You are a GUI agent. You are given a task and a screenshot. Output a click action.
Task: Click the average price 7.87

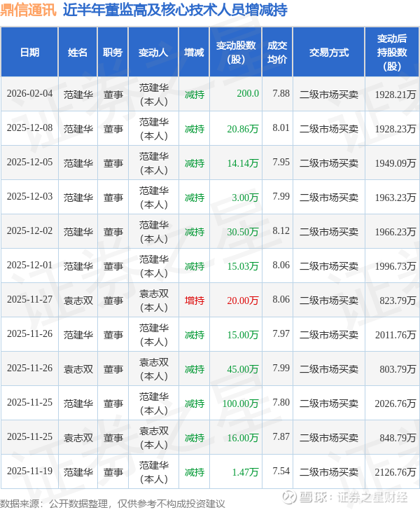click(x=281, y=437)
